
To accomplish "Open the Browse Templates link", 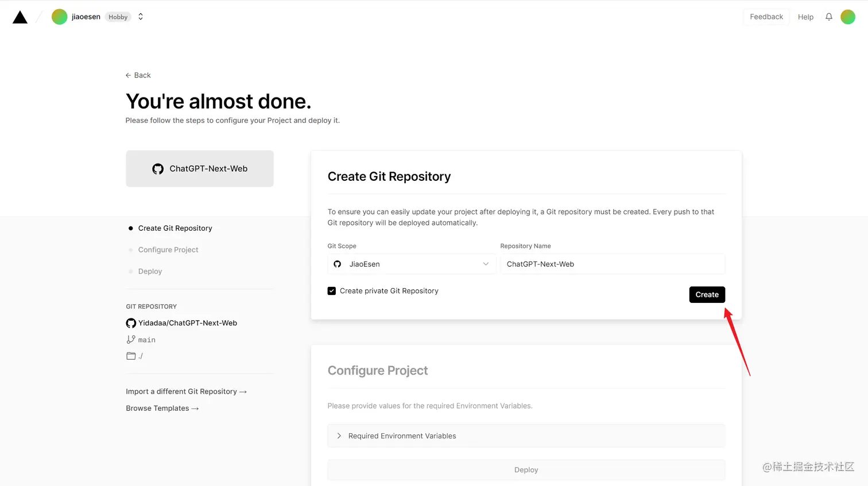I will 162,408.
